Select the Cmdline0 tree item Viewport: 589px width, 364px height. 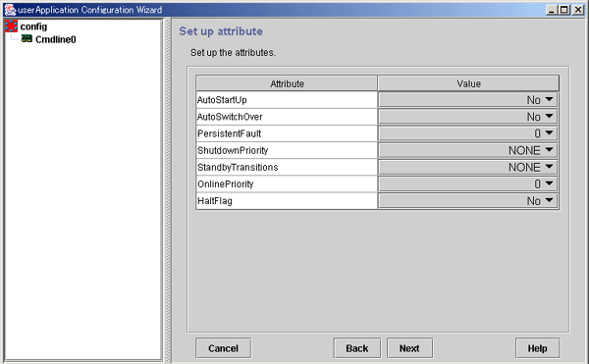[x=56, y=39]
